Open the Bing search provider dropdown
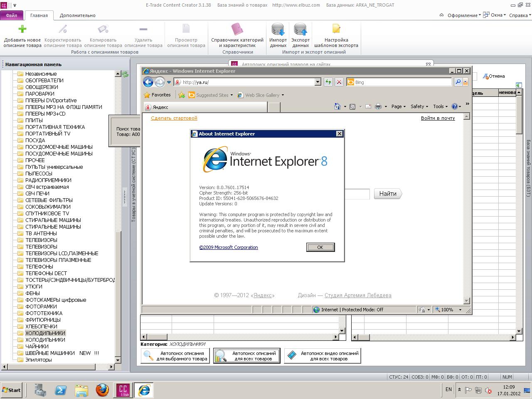Viewport: 532px width, 399px height. 465,82
